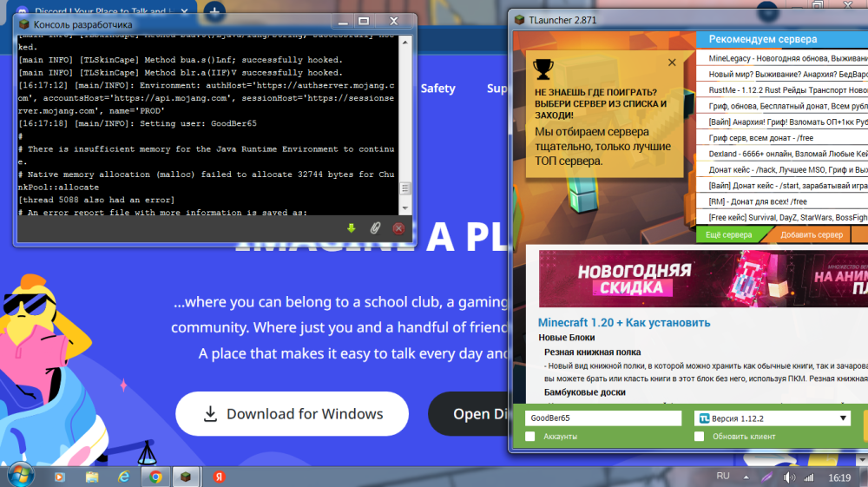
Task: Click the network signal tray icon
Action: pos(809,477)
